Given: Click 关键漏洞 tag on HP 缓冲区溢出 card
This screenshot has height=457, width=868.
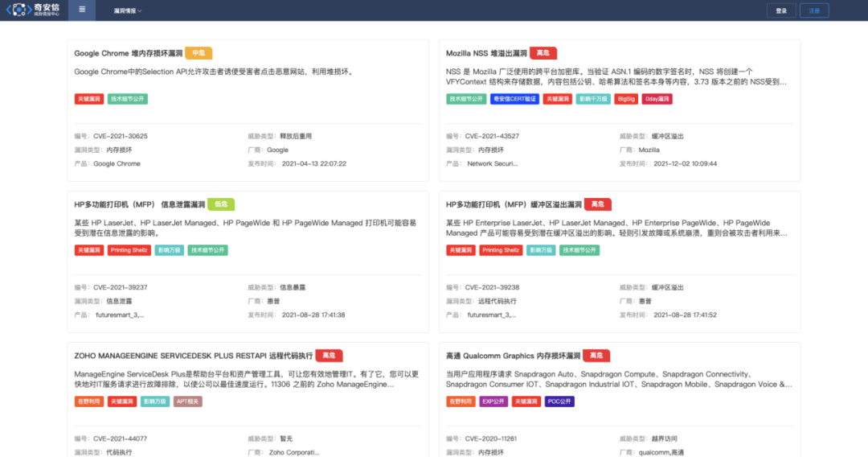Looking at the screenshot, I should (461, 250).
